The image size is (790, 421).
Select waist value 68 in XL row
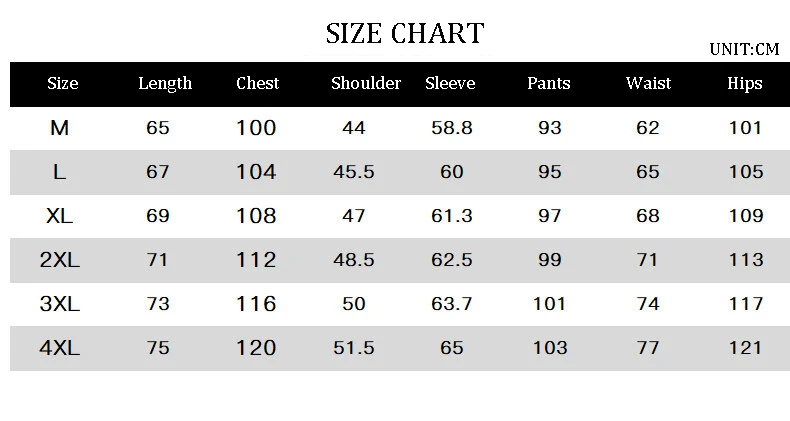coord(648,216)
